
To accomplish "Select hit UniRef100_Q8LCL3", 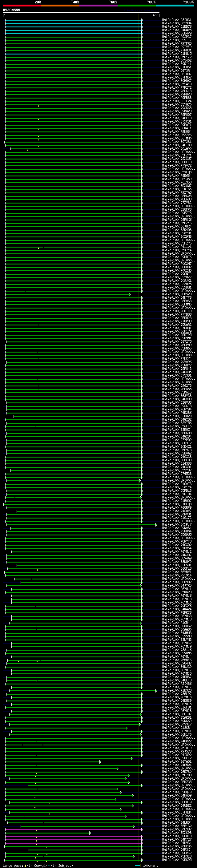I will (177, 91).
